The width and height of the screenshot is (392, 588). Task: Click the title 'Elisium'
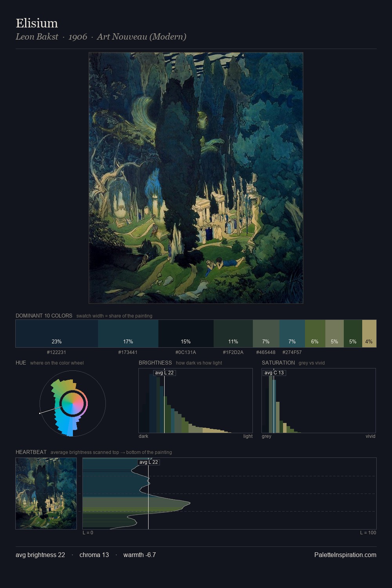37,23
